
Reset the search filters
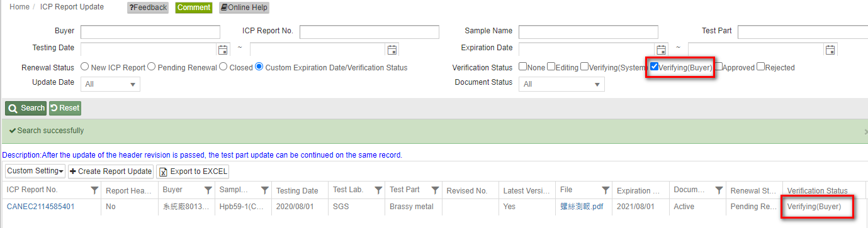65,108
